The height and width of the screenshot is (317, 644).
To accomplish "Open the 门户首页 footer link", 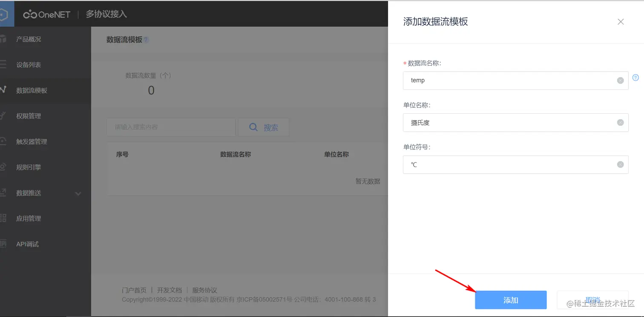I will tap(134, 290).
